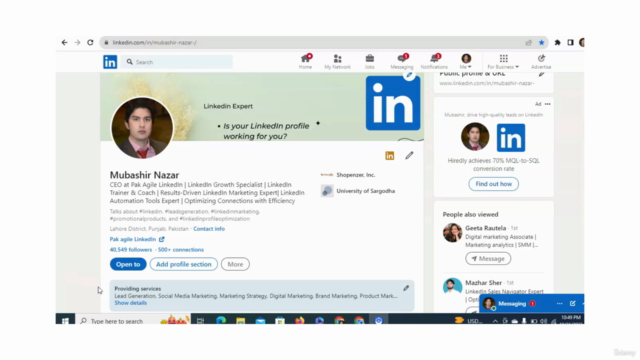Show hidden system tray icons
This screenshot has height=360, width=640.
(x=495, y=321)
